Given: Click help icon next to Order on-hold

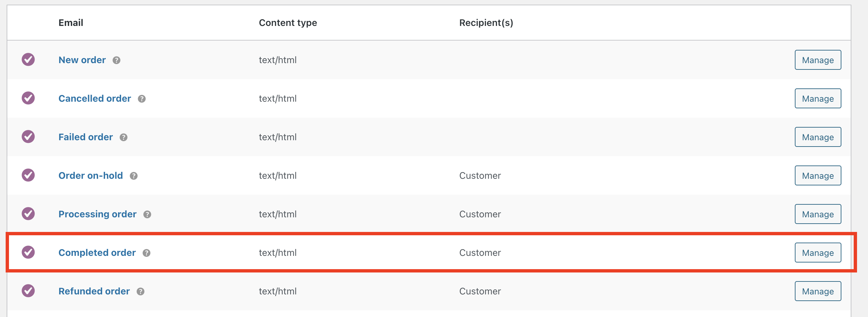Looking at the screenshot, I should point(133,176).
